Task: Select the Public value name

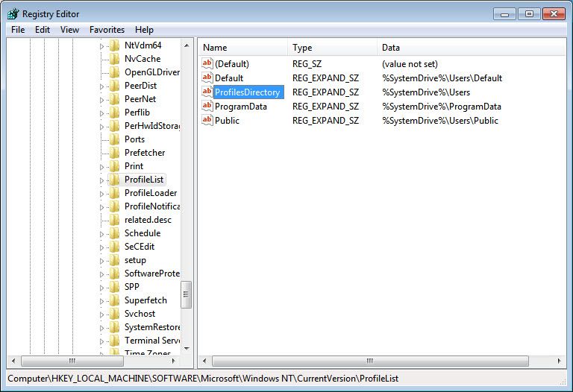Action: 227,121
